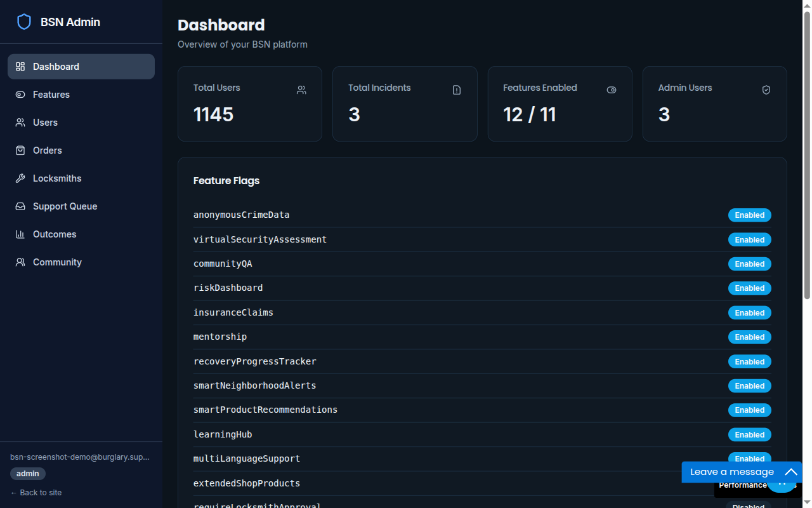
Task: Click the Orders shopping bag icon
Action: point(20,150)
